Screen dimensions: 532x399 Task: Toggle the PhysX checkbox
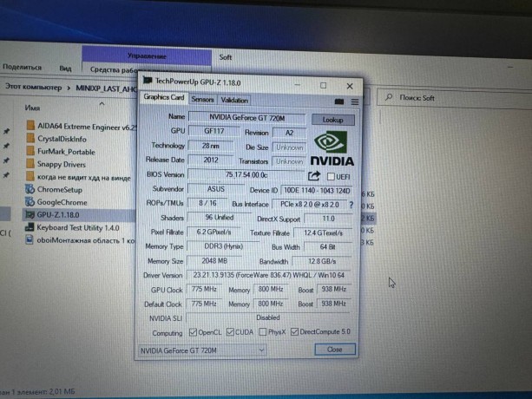point(263,331)
